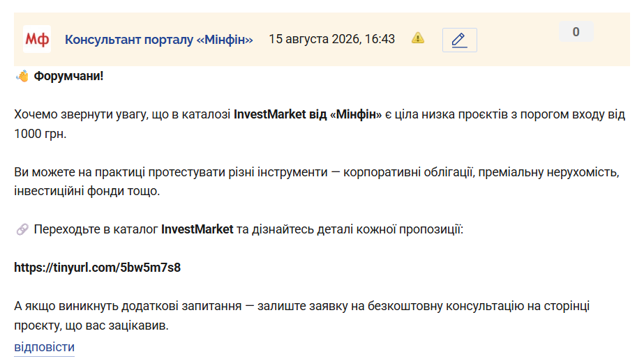
Task: Click bold text InvestMarket від «Мінфін»
Action: click(x=308, y=114)
